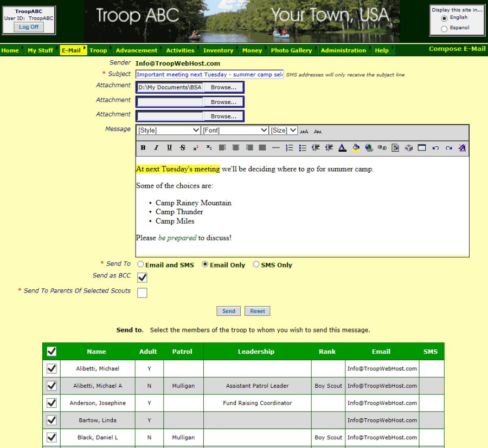Click the cube icon in the editor toolbar
Image resolution: width=488 pixels, height=448 pixels.
point(409,148)
